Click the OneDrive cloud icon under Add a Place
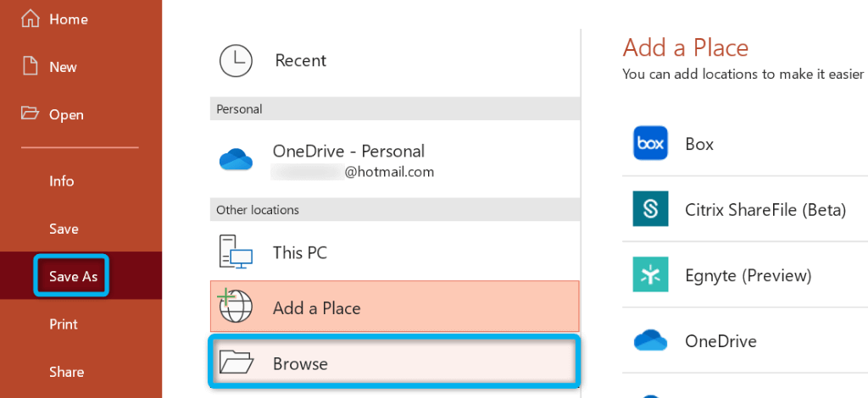Viewport: 868px width, 398px height. [650, 340]
